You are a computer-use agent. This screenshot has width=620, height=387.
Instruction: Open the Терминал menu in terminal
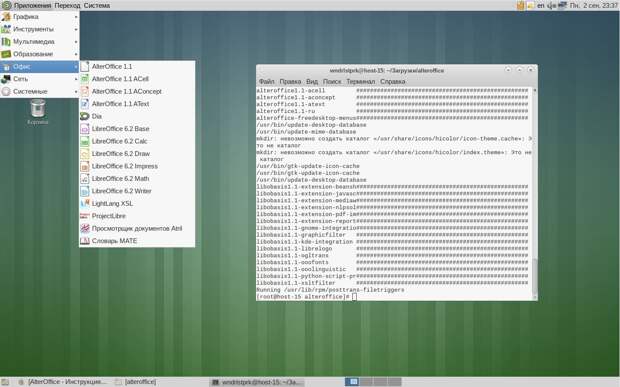pyautogui.click(x=361, y=81)
